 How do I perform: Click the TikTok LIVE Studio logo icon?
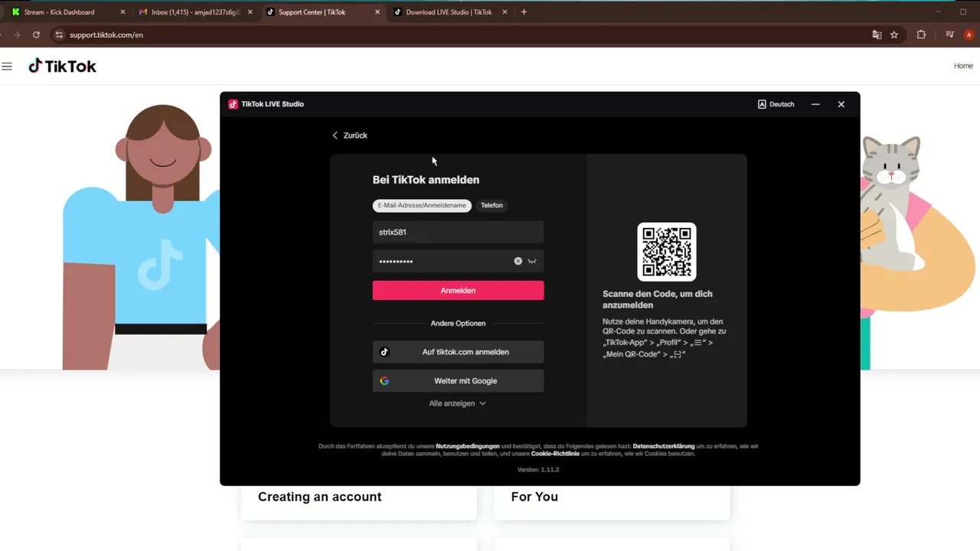[x=233, y=104]
